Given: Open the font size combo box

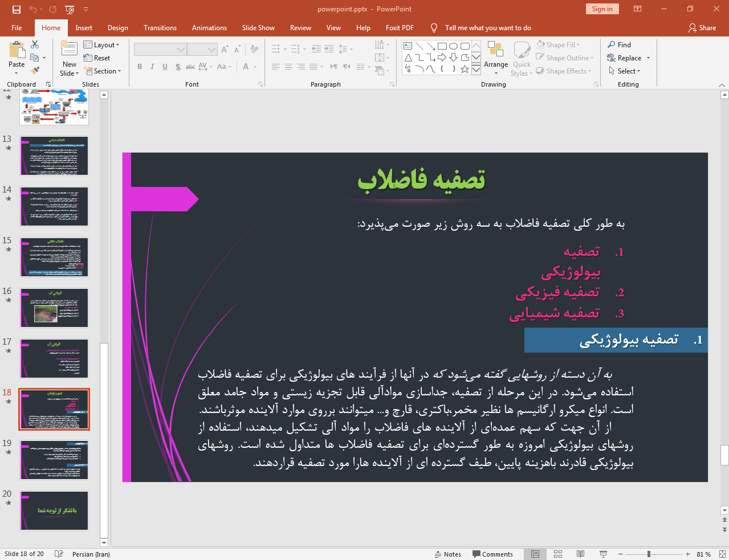Looking at the screenshot, I should point(202,50).
